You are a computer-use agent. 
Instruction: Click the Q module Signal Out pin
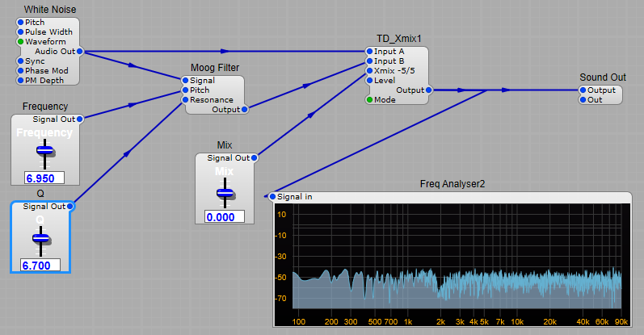coord(70,207)
